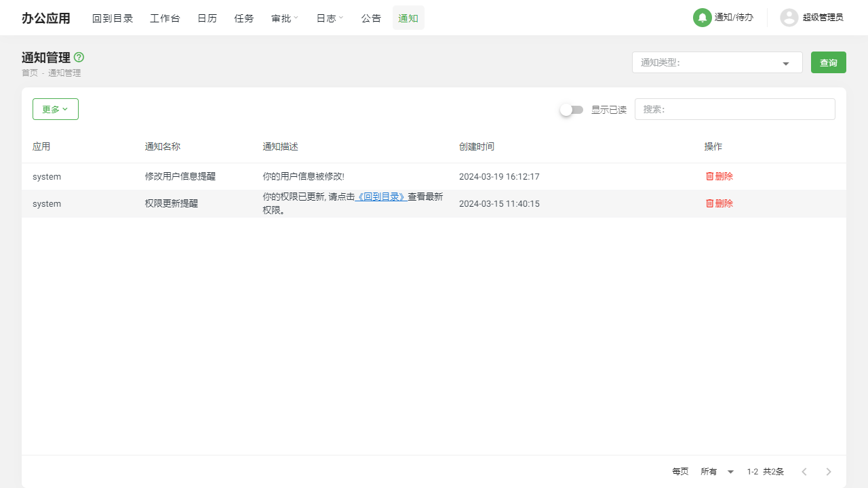
Task: Toggle the 显示已读 switch
Action: click(571, 110)
